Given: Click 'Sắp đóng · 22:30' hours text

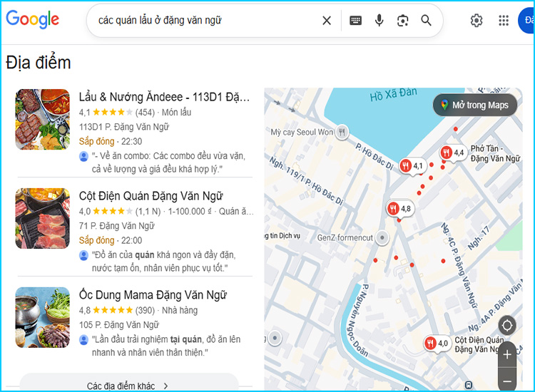Looking at the screenshot, I should (x=111, y=141).
